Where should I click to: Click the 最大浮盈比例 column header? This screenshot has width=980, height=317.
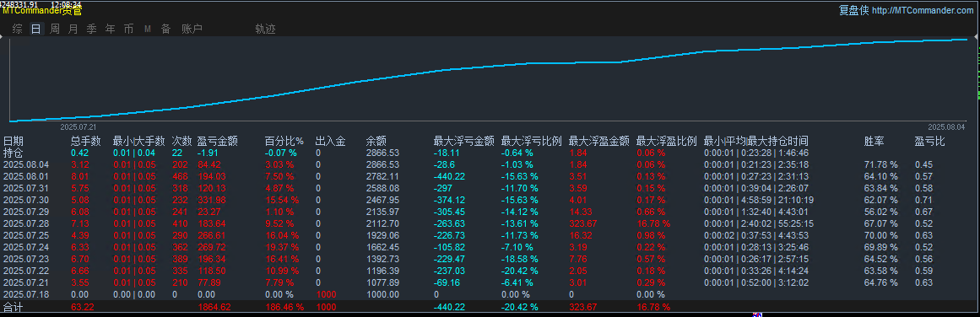(x=666, y=141)
